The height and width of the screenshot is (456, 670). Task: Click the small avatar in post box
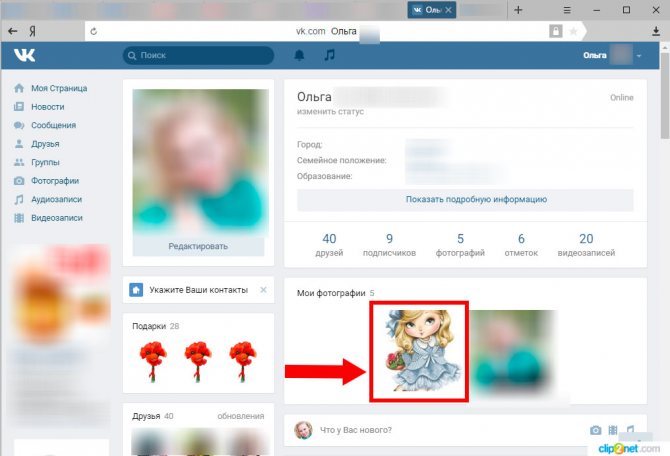point(303,430)
